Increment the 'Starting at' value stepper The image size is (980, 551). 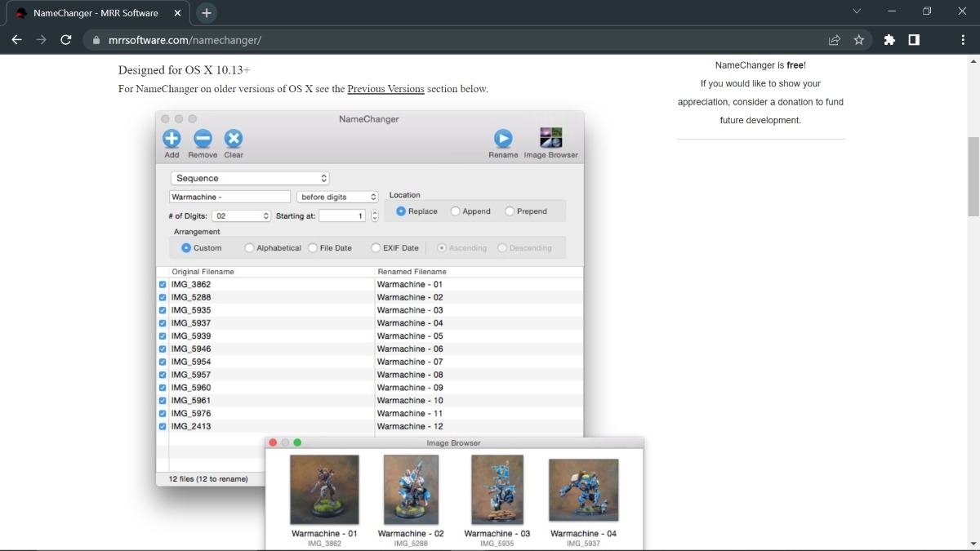pyautogui.click(x=374, y=213)
